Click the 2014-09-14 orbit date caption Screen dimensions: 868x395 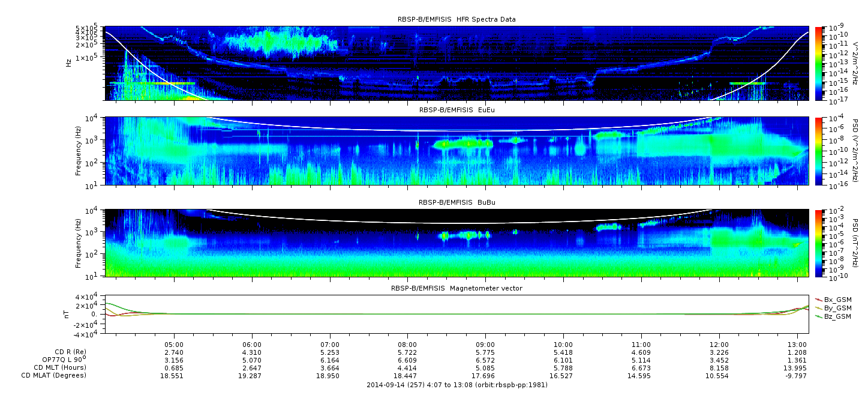coord(456,385)
